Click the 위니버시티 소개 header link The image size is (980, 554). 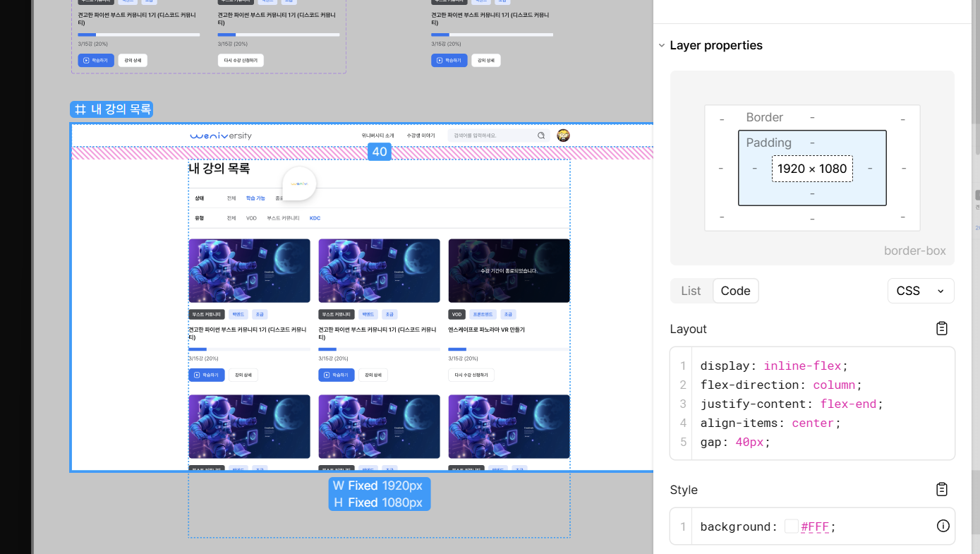coord(377,136)
